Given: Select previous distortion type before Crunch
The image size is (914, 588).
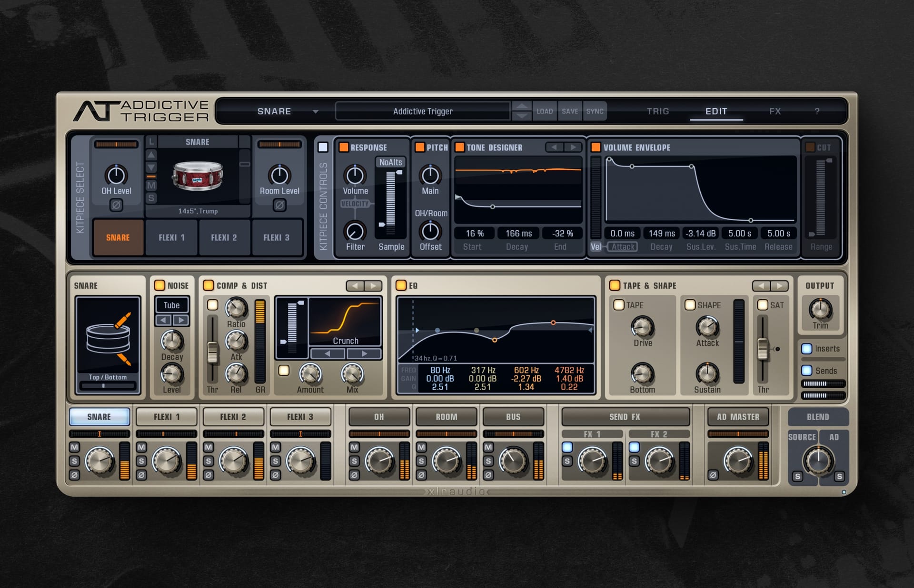Looking at the screenshot, I should click(328, 353).
